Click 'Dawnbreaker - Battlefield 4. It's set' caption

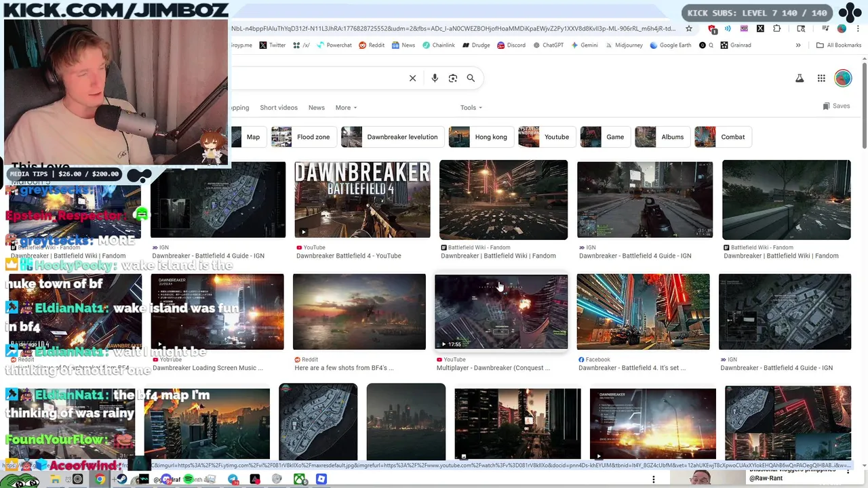tap(632, 368)
